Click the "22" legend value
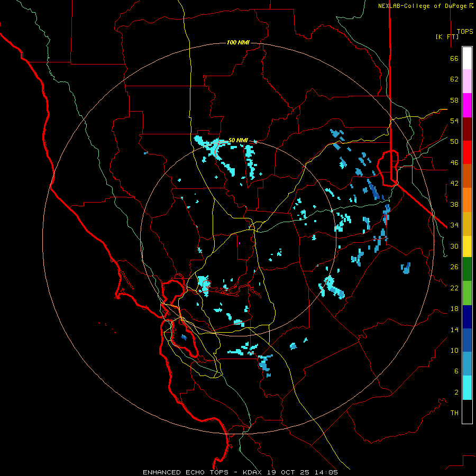This screenshot has width=476, height=476. tap(454, 288)
